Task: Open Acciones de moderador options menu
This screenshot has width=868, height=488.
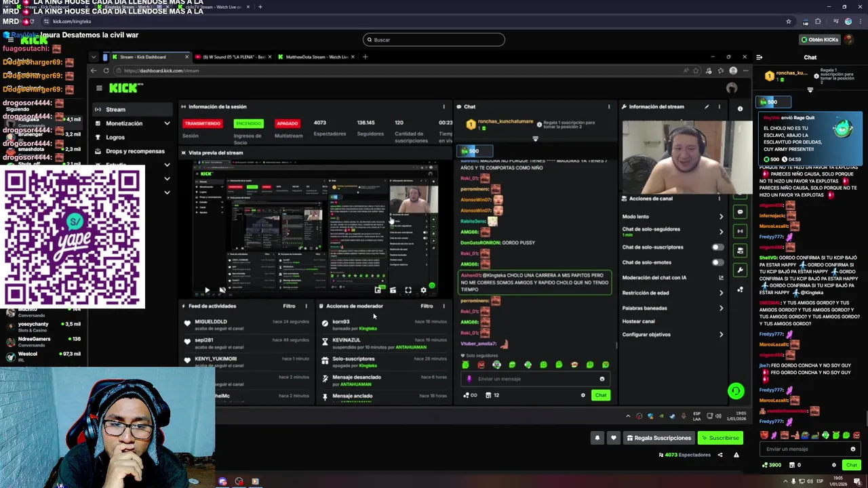Action: (x=444, y=306)
